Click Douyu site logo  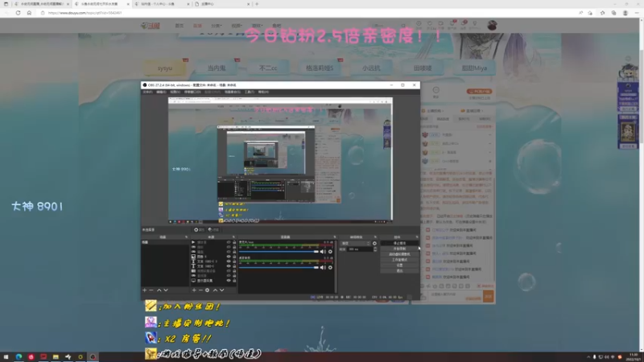coord(151,26)
